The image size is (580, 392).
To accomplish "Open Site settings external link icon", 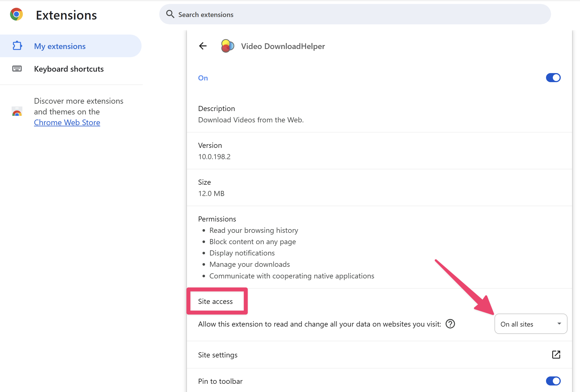I will (x=556, y=355).
